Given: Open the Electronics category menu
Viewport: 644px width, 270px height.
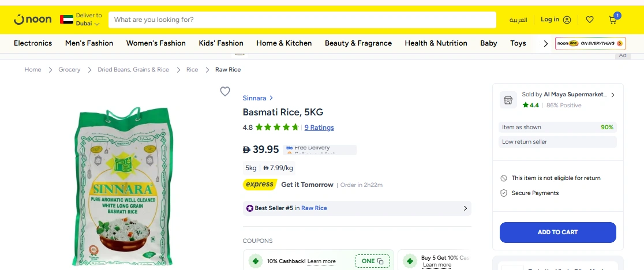Looking at the screenshot, I should click(x=33, y=43).
